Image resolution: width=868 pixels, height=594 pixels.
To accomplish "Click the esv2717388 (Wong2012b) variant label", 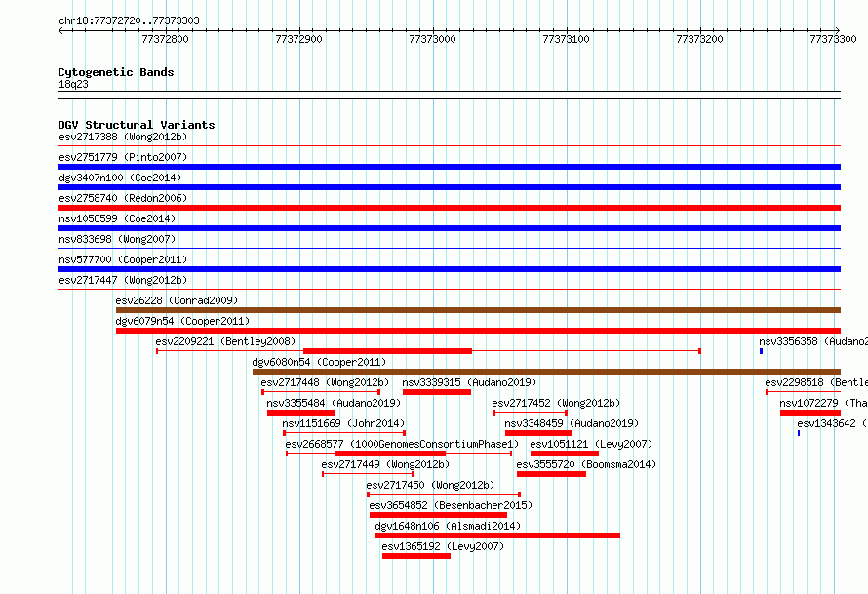I will pos(123,137).
